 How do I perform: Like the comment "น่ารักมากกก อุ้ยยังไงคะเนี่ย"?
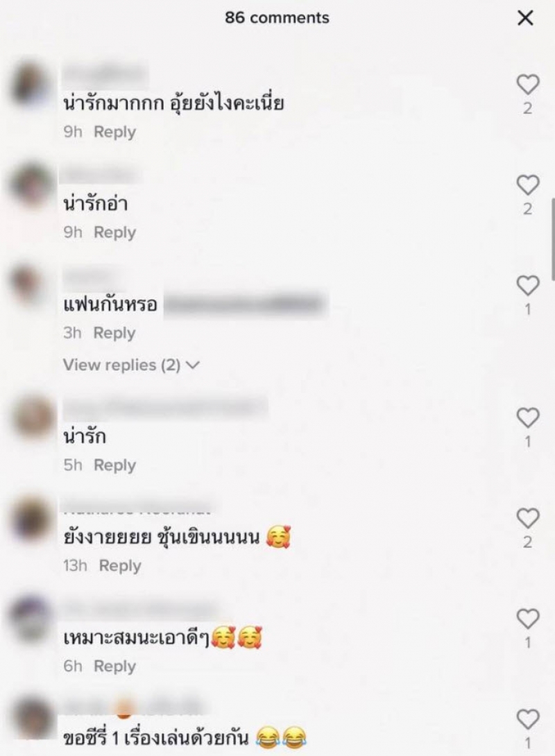click(527, 85)
